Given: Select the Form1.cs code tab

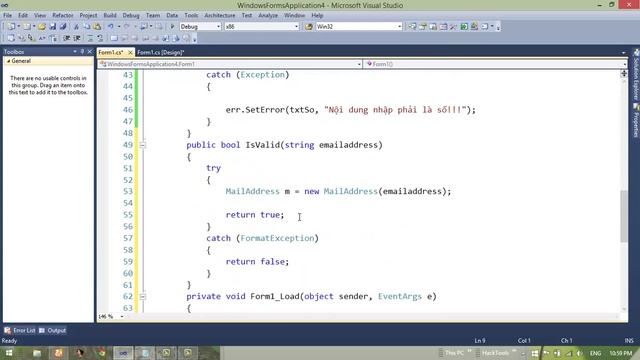Looking at the screenshot, I should [111, 52].
